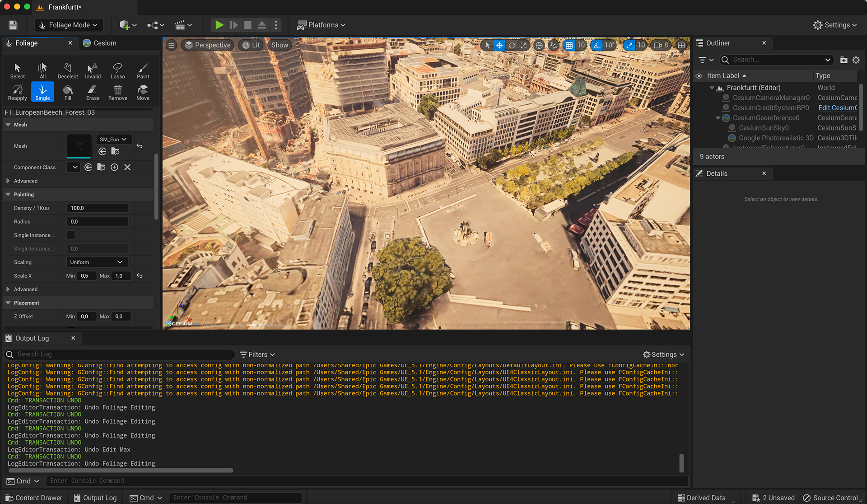Collapse the Mesh section
867x504 pixels.
pyautogui.click(x=8, y=125)
